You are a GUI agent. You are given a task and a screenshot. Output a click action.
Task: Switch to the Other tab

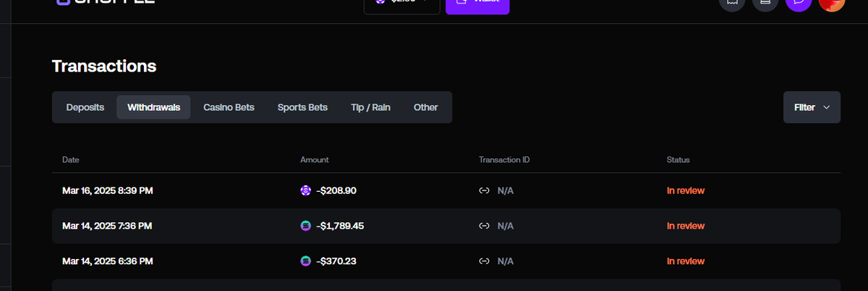425,107
